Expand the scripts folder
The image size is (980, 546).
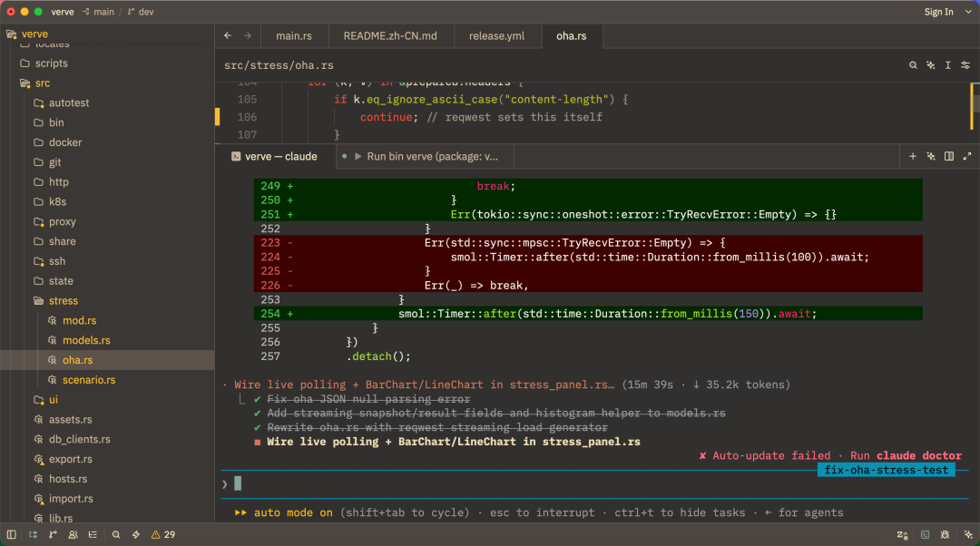(x=107, y=63)
